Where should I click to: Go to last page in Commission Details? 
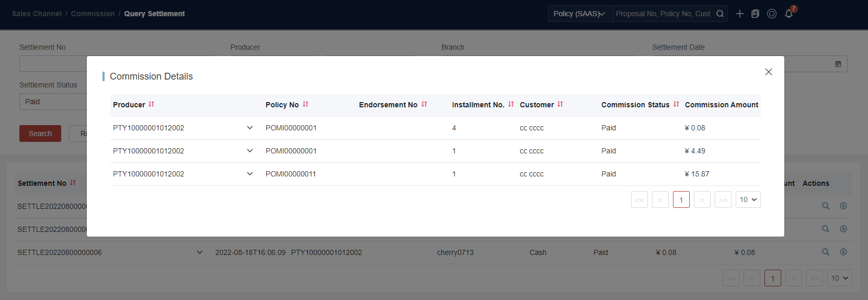tap(723, 199)
